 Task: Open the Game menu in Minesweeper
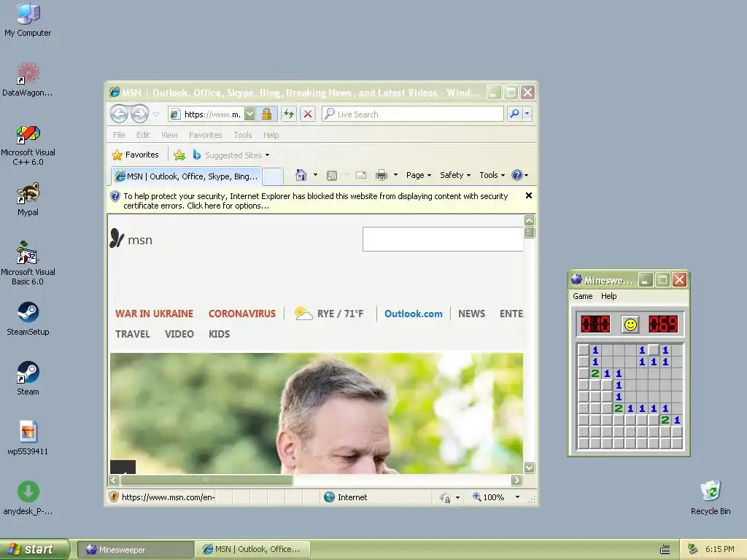tap(582, 296)
